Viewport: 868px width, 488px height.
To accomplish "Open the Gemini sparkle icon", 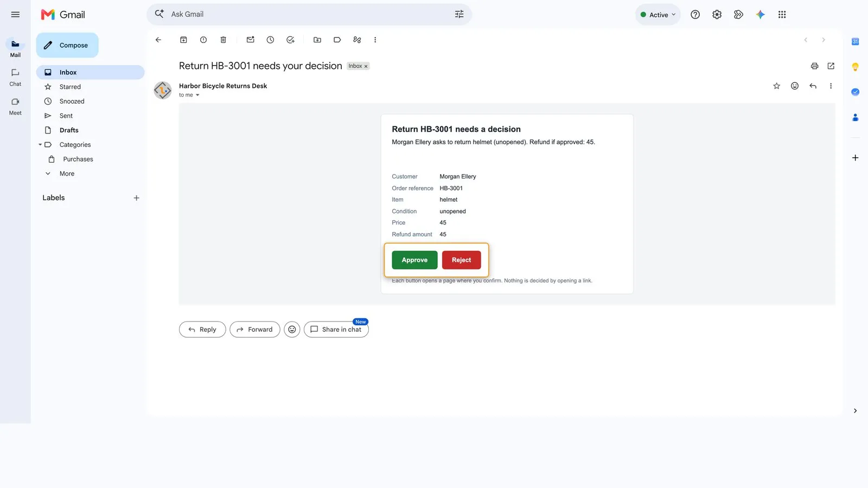I will click(x=760, y=15).
